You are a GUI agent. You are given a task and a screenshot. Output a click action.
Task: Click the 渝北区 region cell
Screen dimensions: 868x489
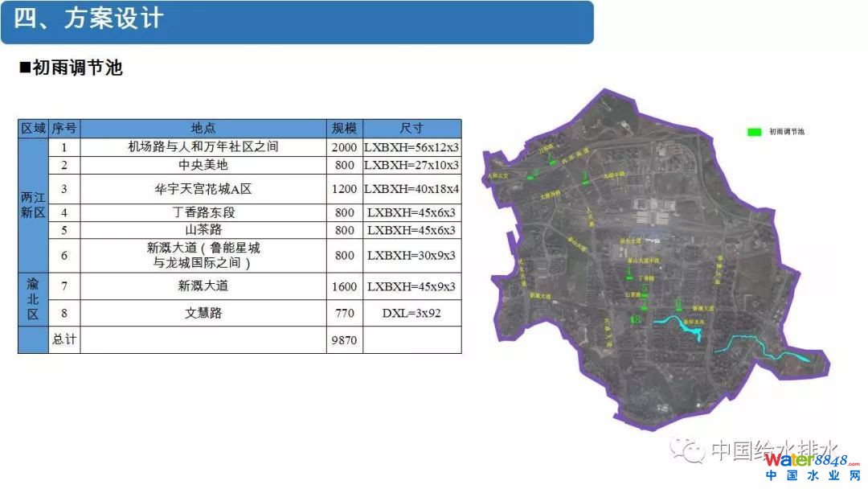click(33, 299)
